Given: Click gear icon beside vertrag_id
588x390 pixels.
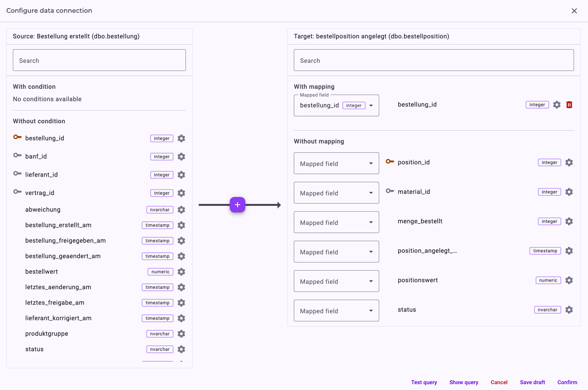Looking at the screenshot, I should pyautogui.click(x=181, y=193).
